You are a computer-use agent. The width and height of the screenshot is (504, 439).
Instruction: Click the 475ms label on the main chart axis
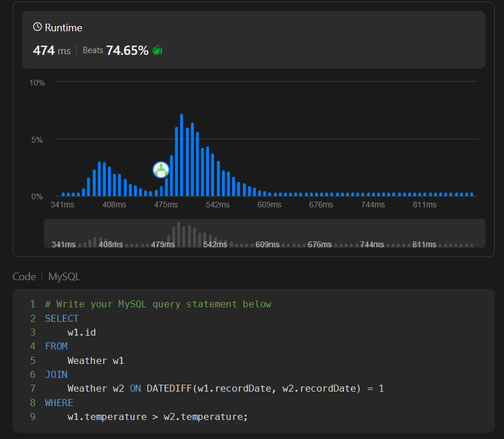click(x=166, y=204)
